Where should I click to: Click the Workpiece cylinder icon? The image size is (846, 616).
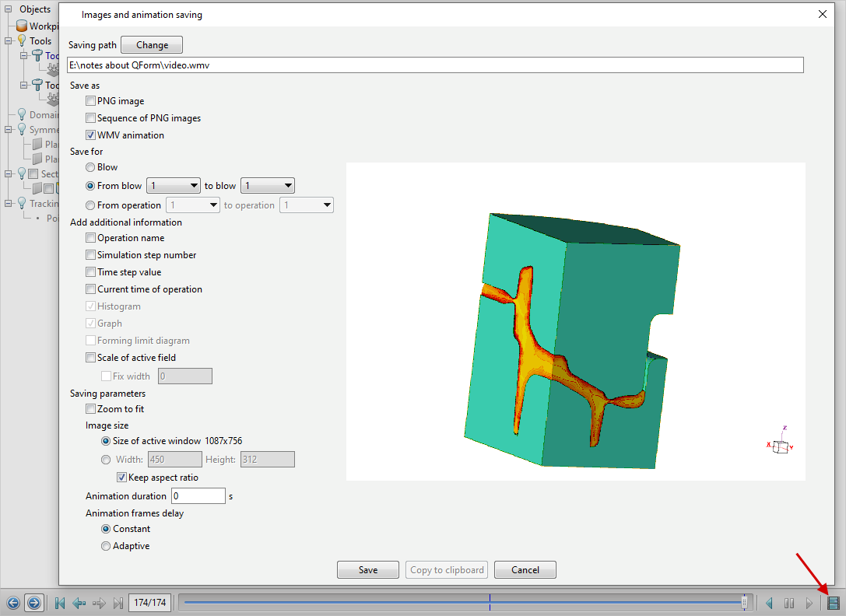click(x=22, y=26)
